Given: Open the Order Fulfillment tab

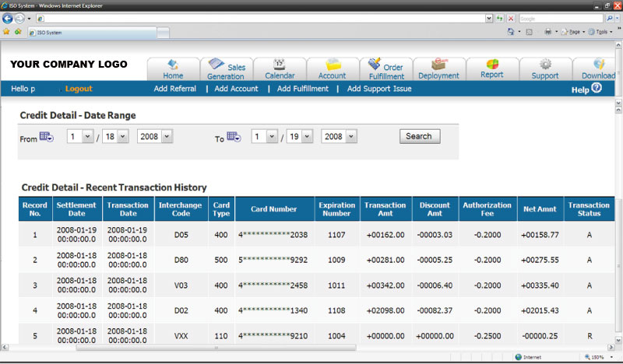Looking at the screenshot, I should point(386,69).
